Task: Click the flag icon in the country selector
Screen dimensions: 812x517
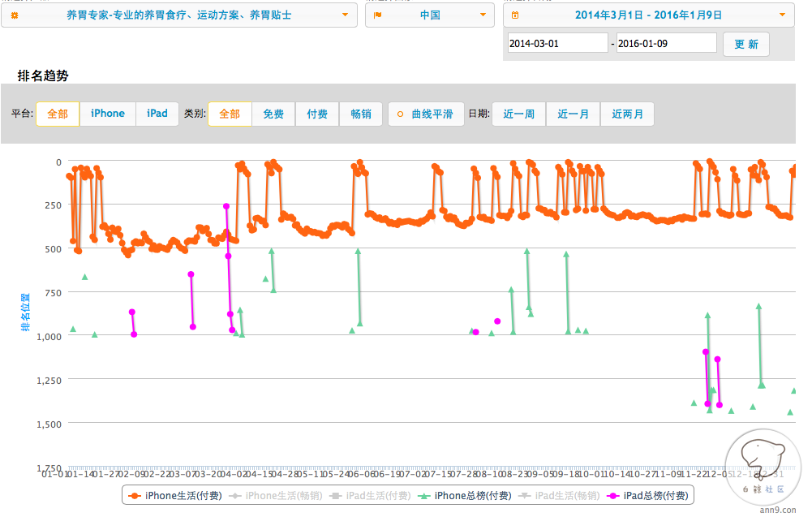Action: click(378, 15)
